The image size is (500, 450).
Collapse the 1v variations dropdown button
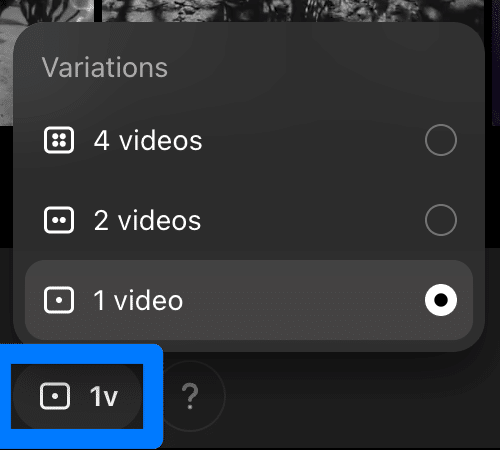77,396
